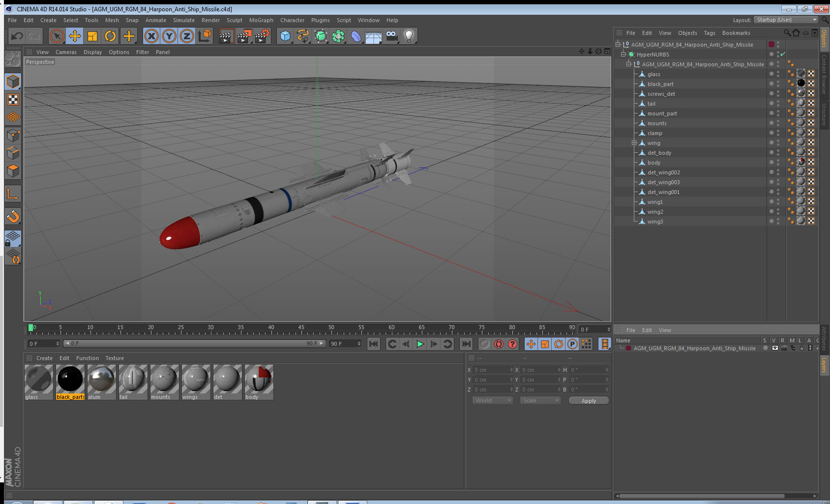Click the Apply coordinates button
The width and height of the screenshot is (830, 504).
pos(589,400)
